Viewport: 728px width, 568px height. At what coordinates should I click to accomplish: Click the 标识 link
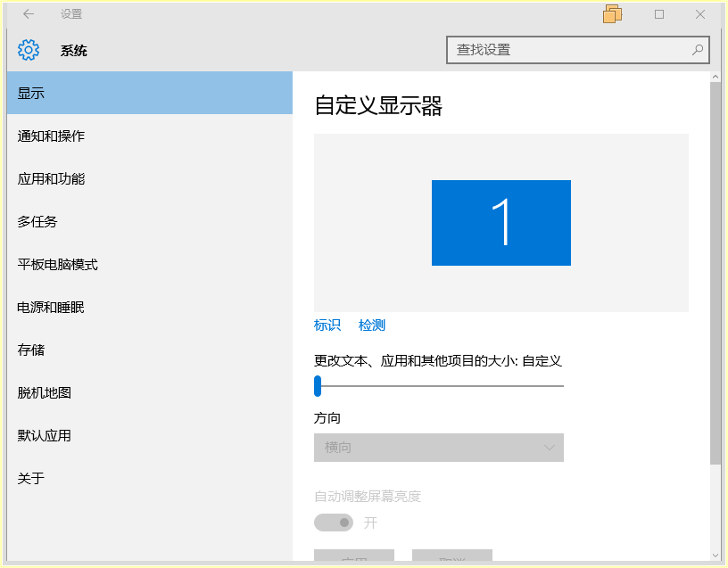click(327, 325)
